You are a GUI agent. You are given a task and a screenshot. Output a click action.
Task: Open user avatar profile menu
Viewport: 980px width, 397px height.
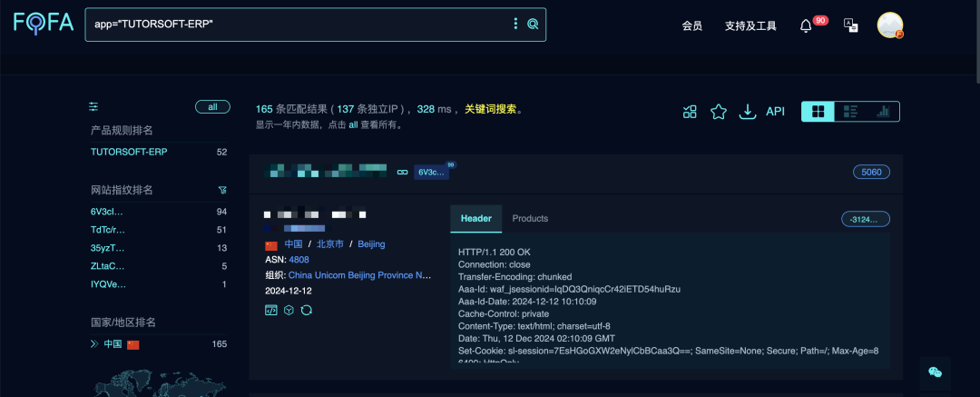point(889,25)
